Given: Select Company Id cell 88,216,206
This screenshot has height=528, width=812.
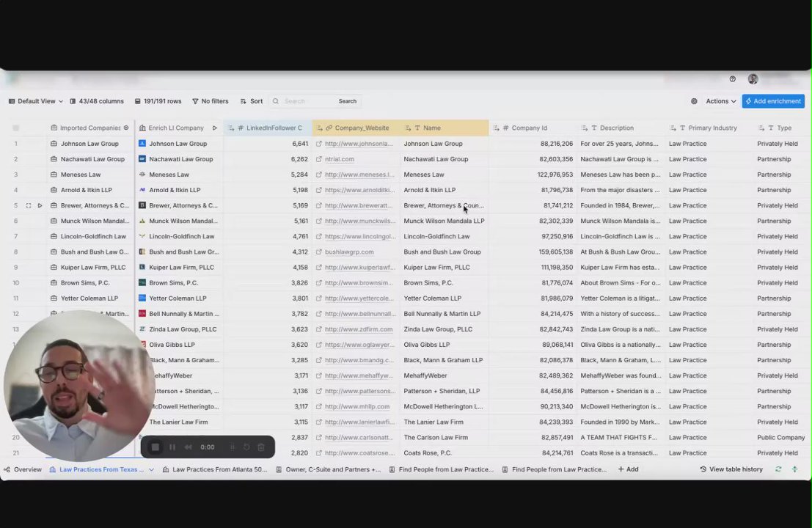Looking at the screenshot, I should point(533,144).
